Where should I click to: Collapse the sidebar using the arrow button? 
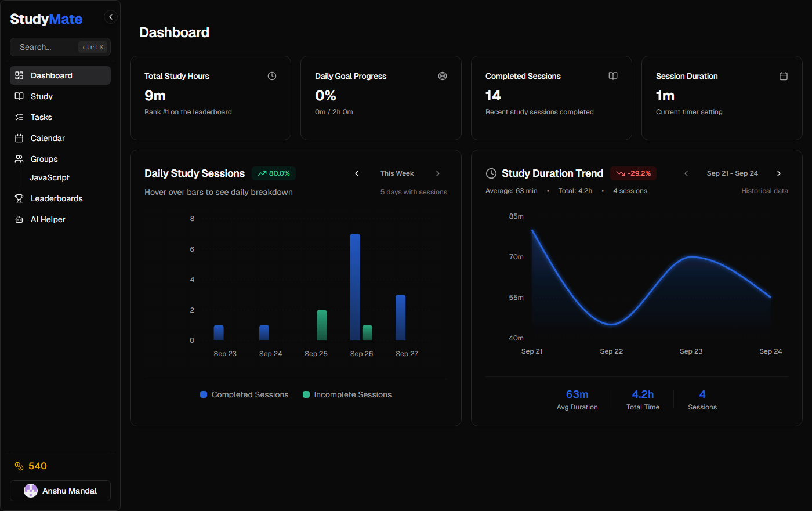111,17
